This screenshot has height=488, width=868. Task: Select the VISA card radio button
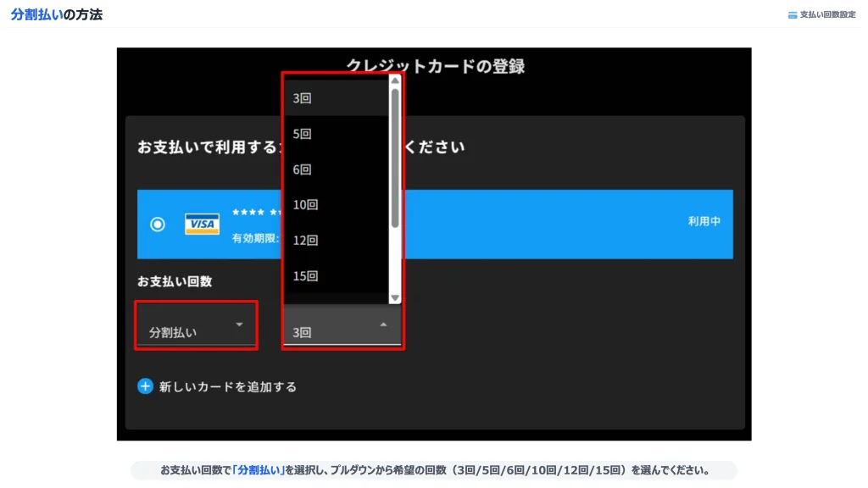click(x=158, y=224)
